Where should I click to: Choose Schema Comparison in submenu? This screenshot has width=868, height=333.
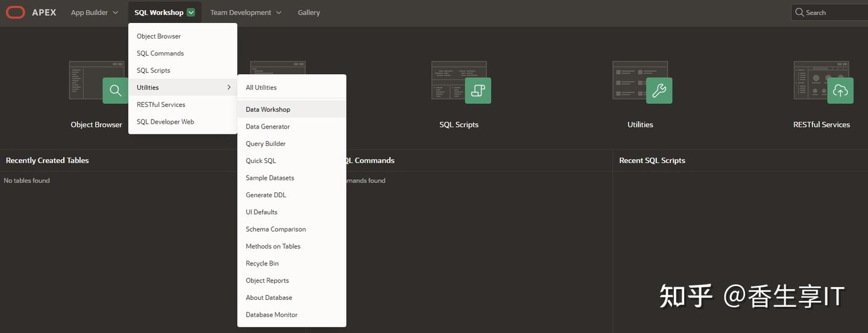[292, 229]
